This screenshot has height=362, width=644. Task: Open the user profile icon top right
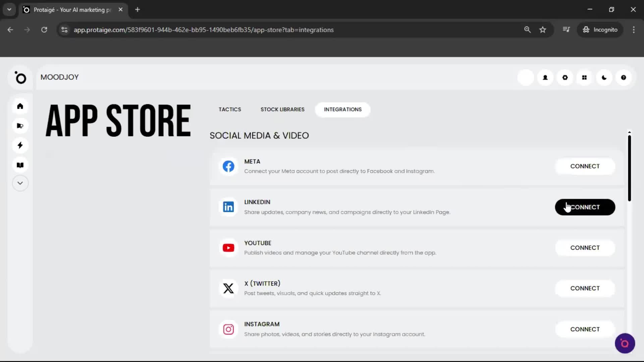(x=545, y=77)
